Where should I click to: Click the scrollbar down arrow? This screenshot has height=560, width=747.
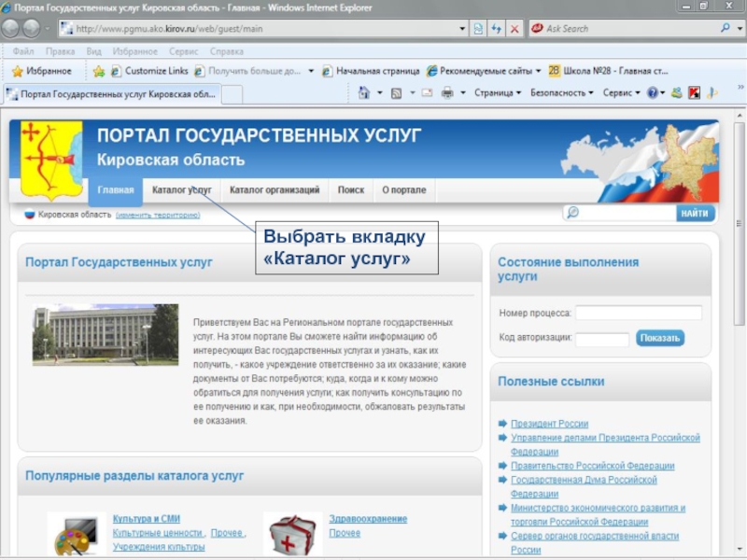click(739, 550)
